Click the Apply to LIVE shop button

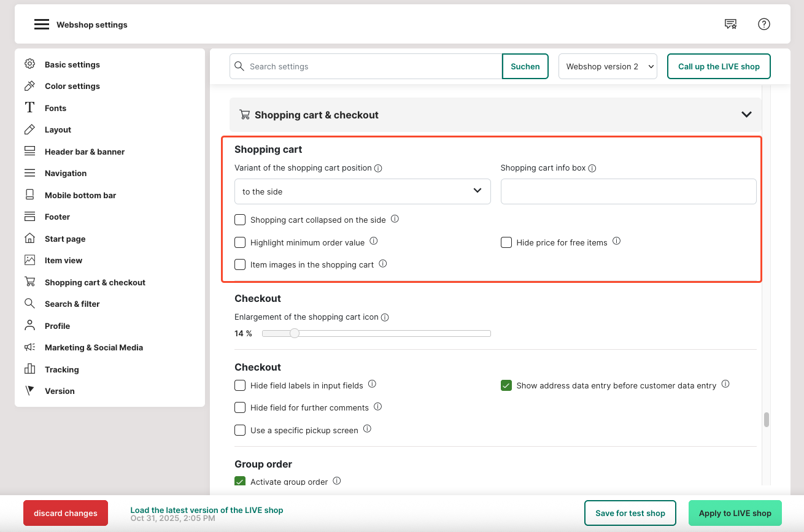pyautogui.click(x=735, y=513)
